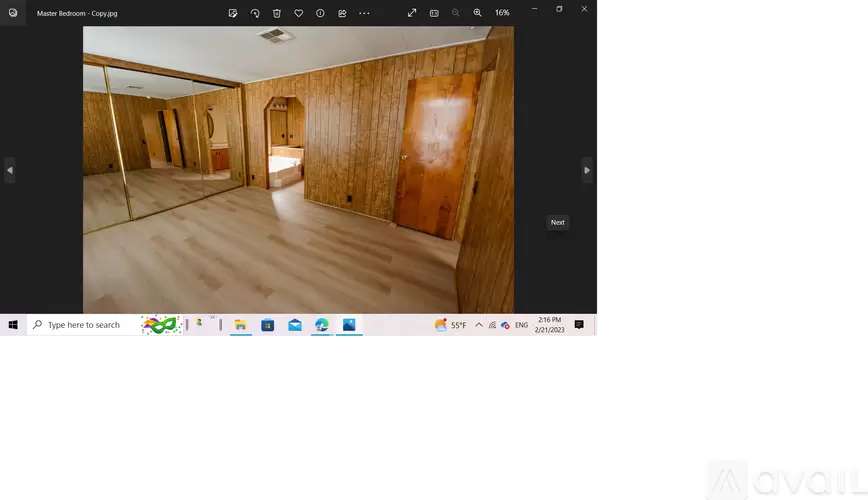Restore down the Photos window
The width and height of the screenshot is (868, 500).
pos(559,9)
